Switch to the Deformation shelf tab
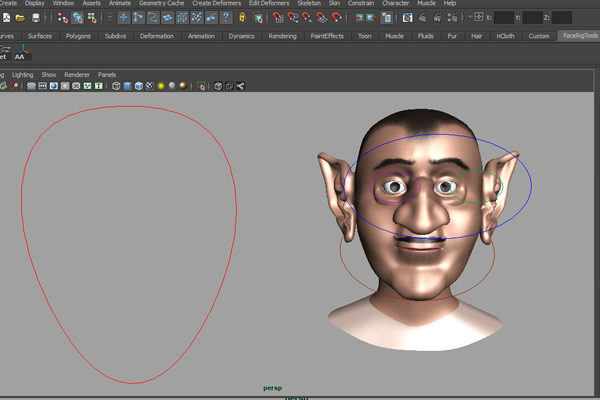This screenshot has height=400, width=600. [x=157, y=36]
